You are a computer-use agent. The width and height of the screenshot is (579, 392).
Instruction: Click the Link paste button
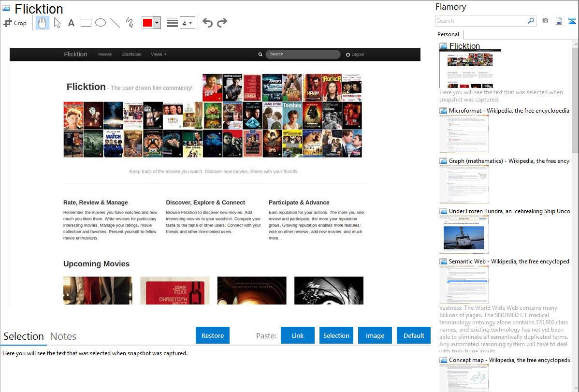tap(298, 335)
